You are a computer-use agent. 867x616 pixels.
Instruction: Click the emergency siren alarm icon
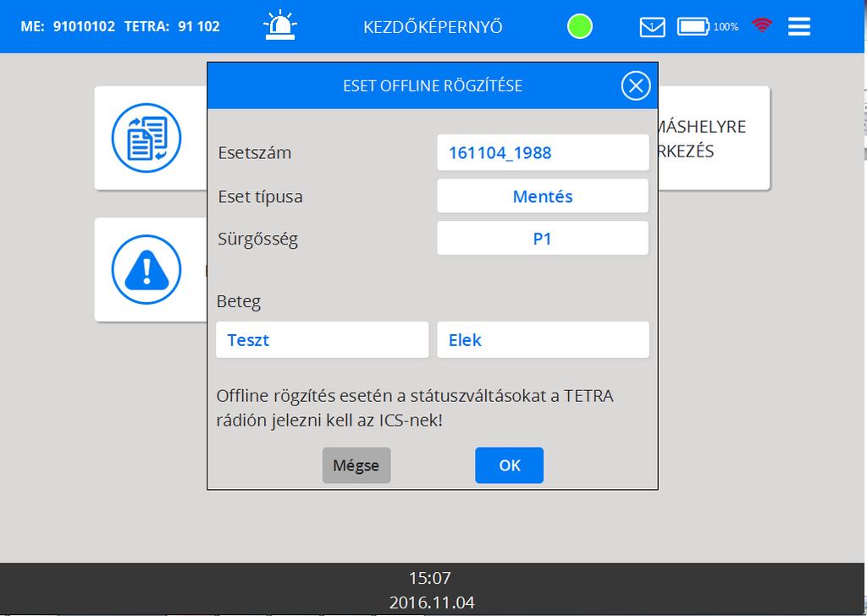tap(280, 25)
